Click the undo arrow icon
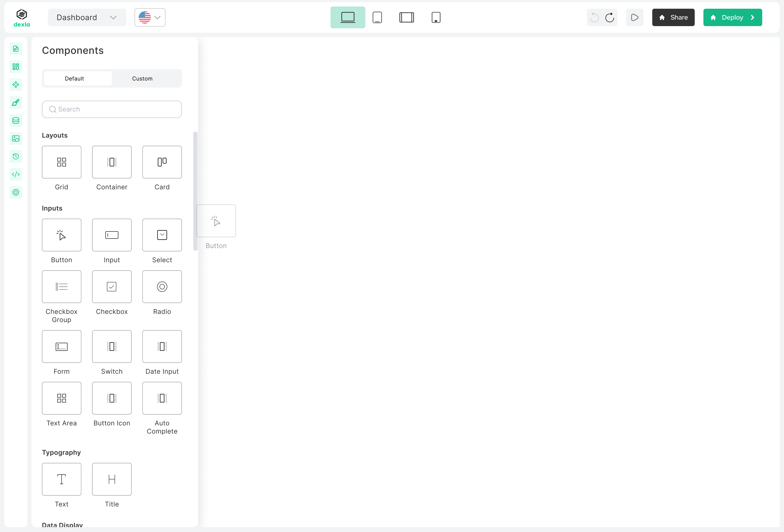Image resolution: width=784 pixels, height=532 pixels. [x=595, y=17]
